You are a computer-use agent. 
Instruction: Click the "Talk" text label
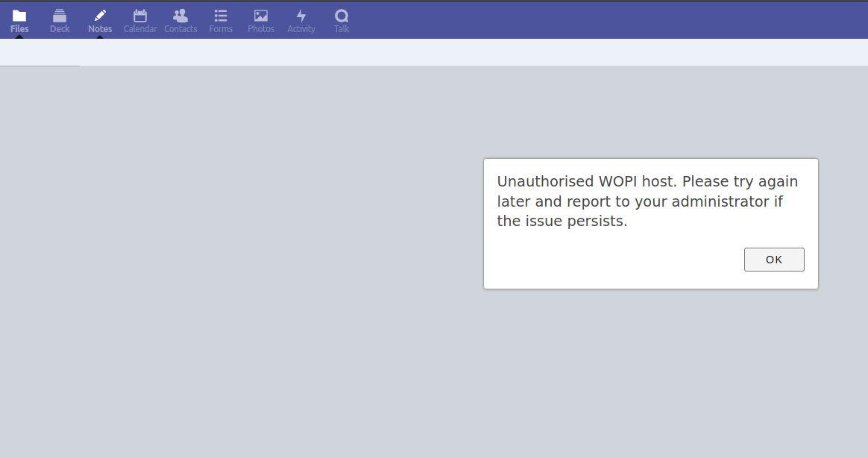coord(342,29)
